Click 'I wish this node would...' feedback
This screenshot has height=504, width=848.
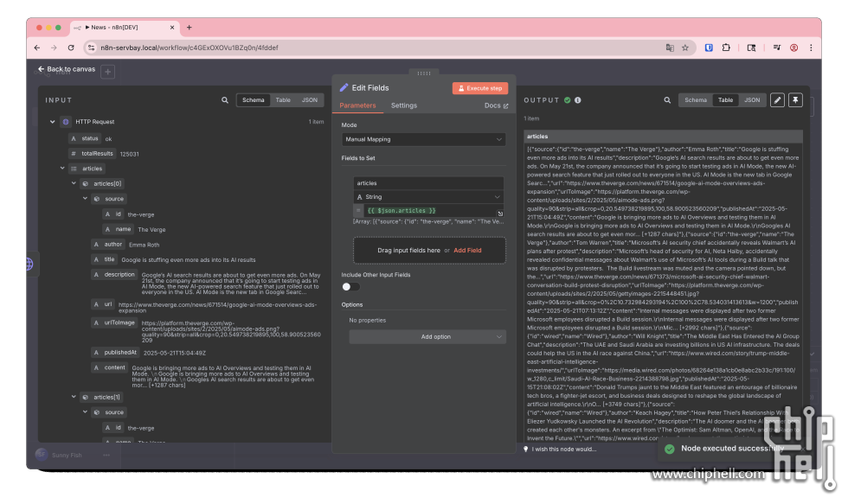pos(561,449)
